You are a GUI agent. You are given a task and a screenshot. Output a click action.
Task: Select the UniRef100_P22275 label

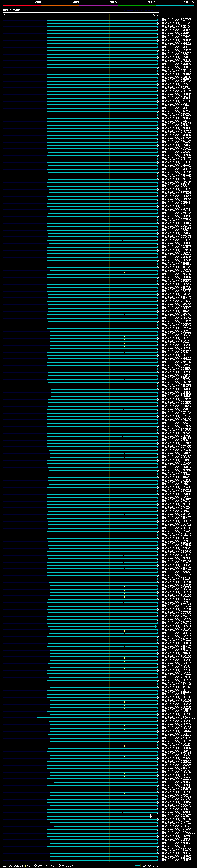click(176, 778)
